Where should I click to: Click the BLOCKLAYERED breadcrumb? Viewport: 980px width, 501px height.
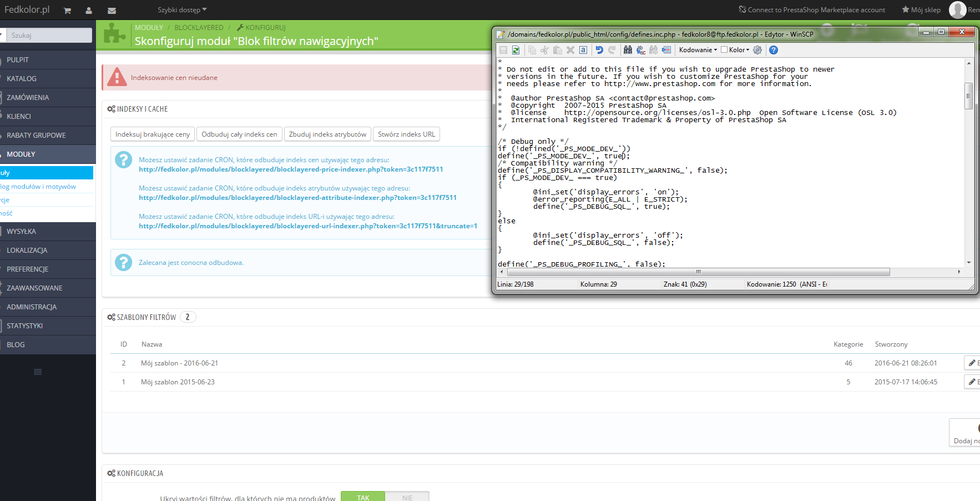tap(199, 27)
